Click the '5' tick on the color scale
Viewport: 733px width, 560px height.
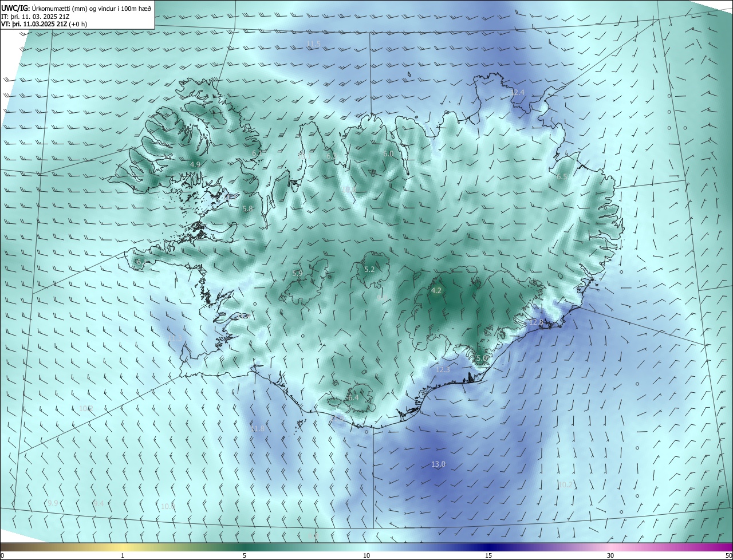[245, 555]
